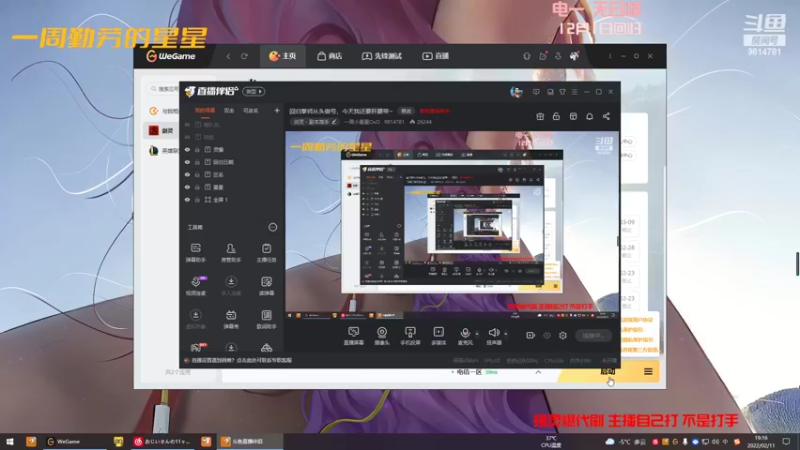Select the 剑灵 game in WeGame sidebar
The height and width of the screenshot is (450, 800).
(x=161, y=131)
